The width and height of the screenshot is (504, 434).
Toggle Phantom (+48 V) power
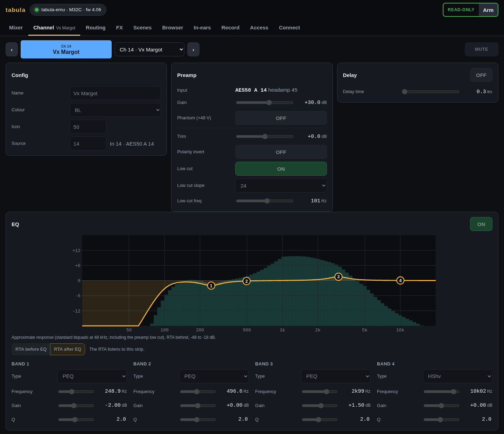[x=281, y=118]
